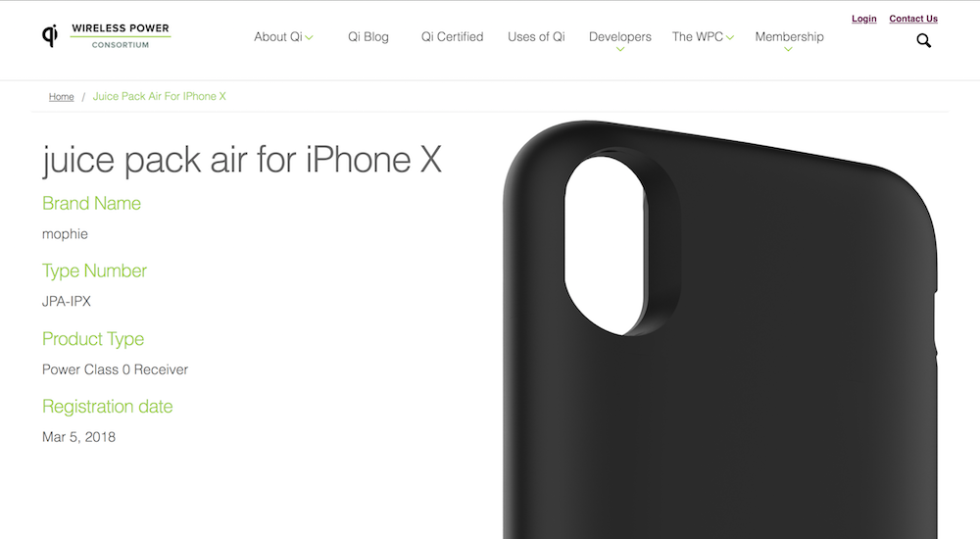Click the Login link

863,19
